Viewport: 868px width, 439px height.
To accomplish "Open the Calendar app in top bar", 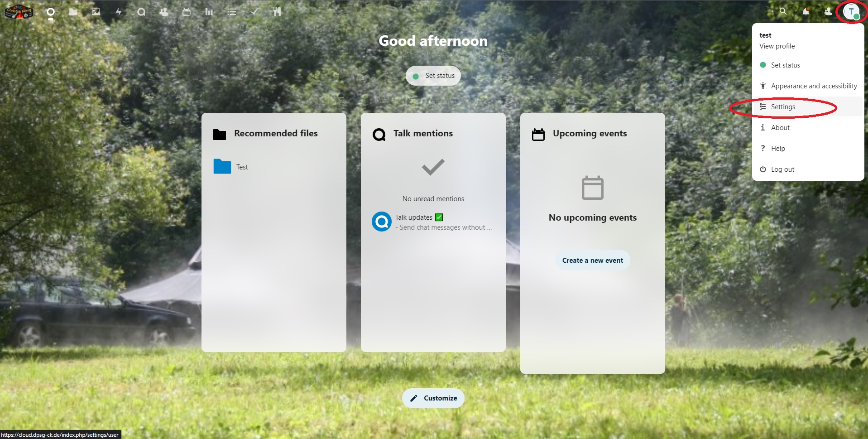I will 187,12.
